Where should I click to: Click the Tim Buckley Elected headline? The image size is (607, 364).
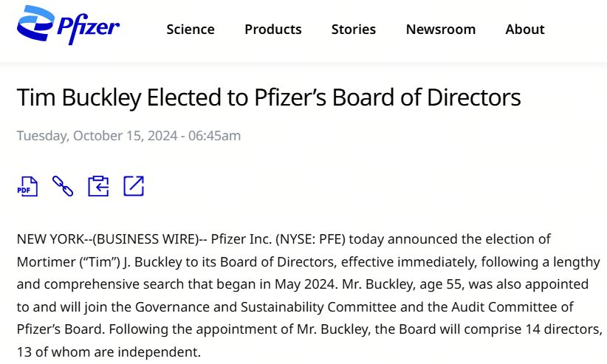point(269,97)
